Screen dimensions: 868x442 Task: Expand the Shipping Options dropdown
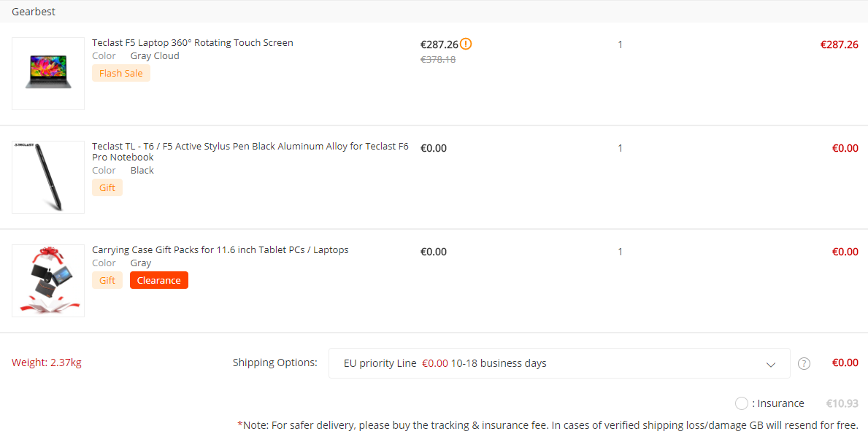tap(558, 363)
